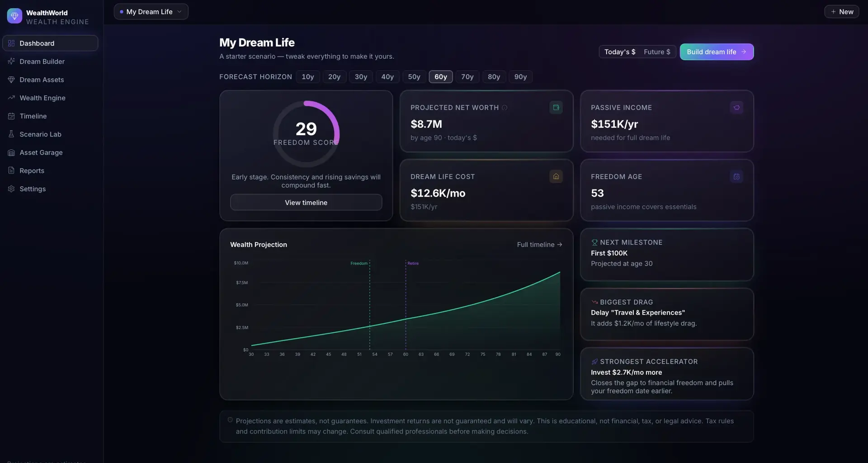Viewport: 868px width, 463px height.
Task: Open the Full timeline link
Action: (539, 245)
